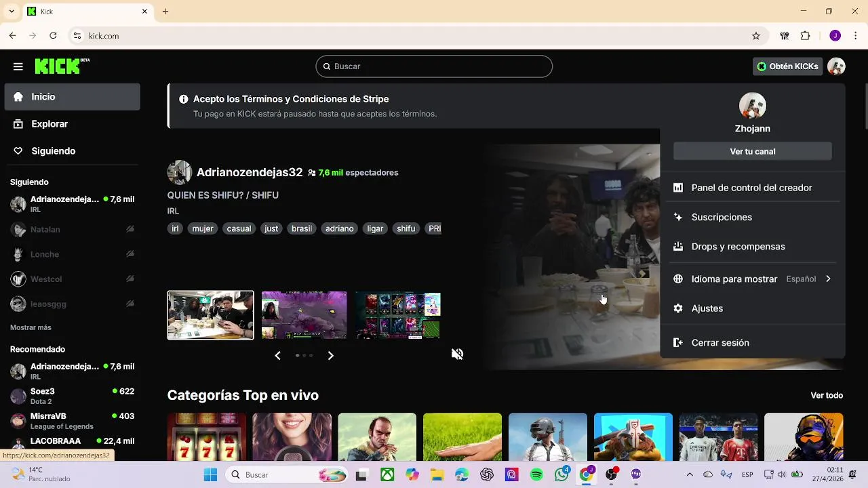Show hidden system tray icons
Viewport: 868px width, 488px height.
(x=690, y=475)
